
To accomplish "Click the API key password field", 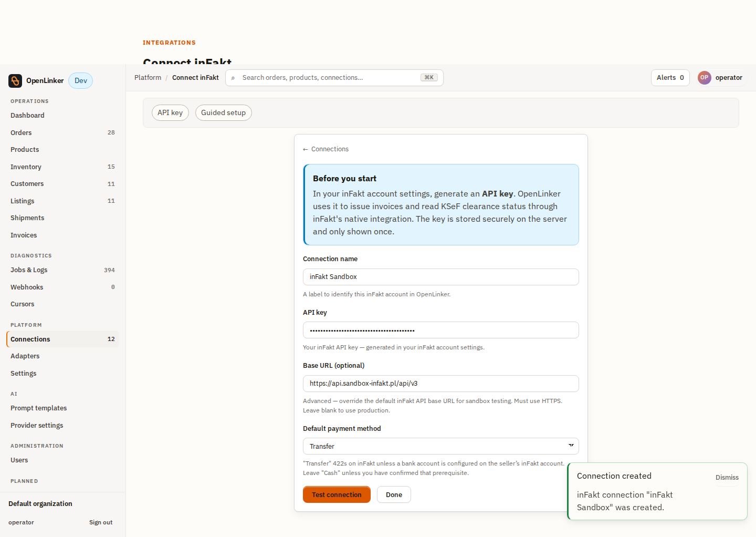I will [440, 330].
